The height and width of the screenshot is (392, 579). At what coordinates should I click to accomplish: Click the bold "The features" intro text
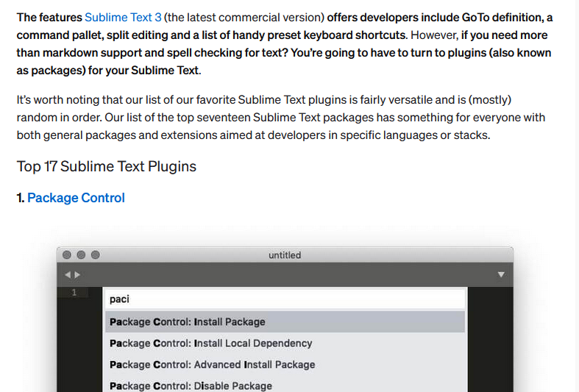click(x=49, y=16)
